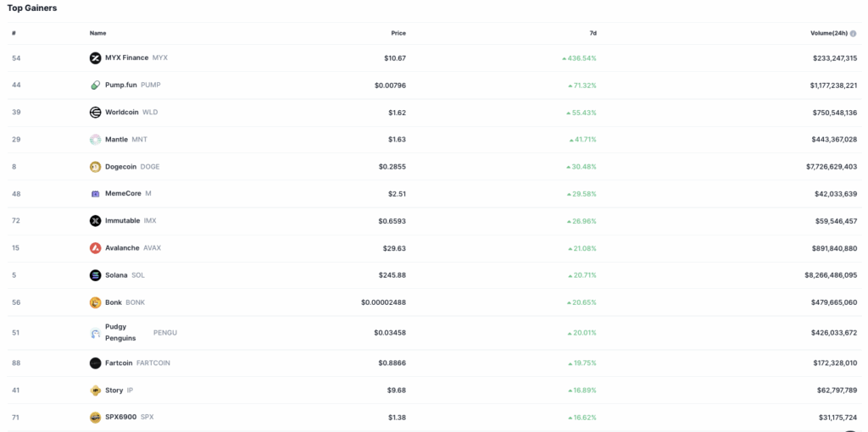Sort by rank number column header
Image resolution: width=868 pixels, height=432 pixels.
tap(14, 34)
